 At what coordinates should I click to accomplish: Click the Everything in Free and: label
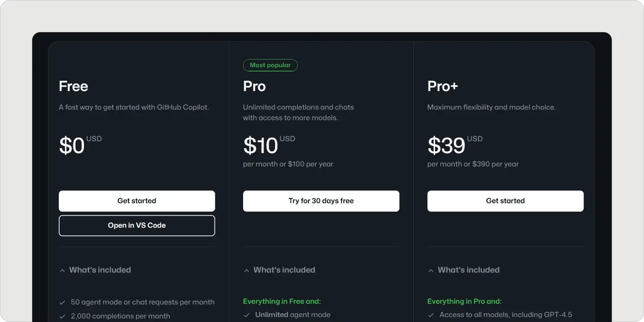(282, 301)
